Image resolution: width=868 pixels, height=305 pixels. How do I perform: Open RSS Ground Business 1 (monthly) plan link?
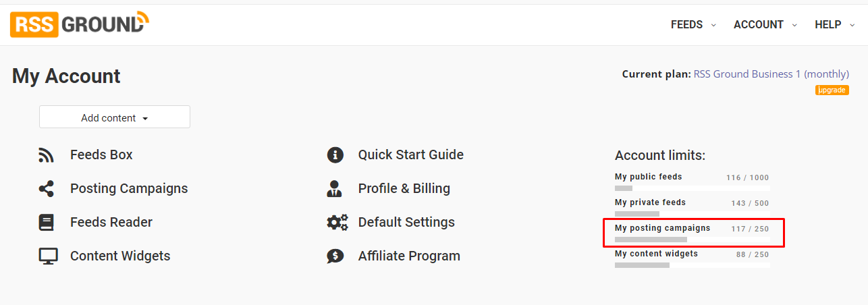point(771,74)
